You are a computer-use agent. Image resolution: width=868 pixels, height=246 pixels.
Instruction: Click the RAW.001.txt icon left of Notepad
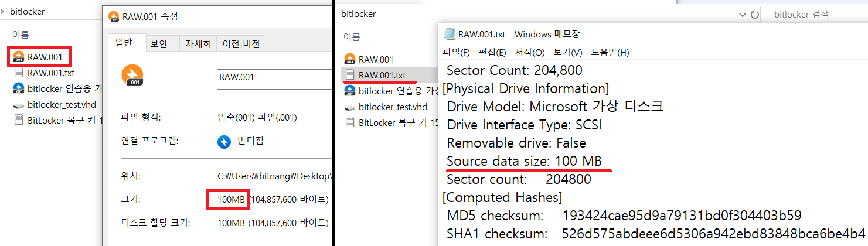[x=350, y=74]
